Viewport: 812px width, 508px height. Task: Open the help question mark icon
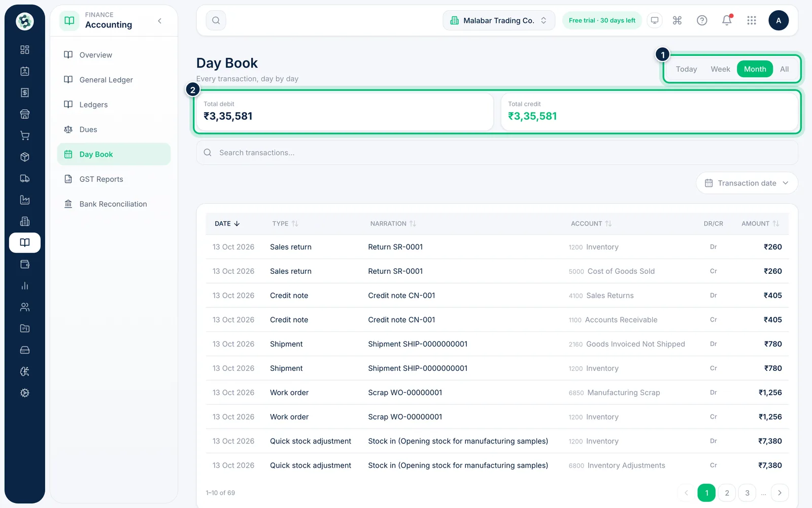[702, 20]
